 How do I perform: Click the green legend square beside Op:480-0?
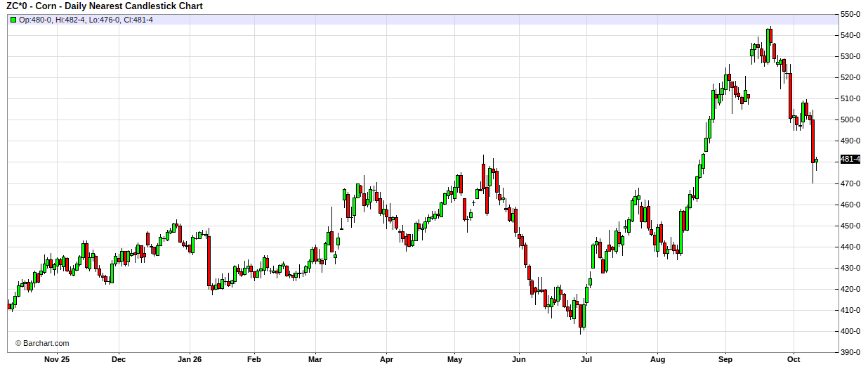pos(13,20)
